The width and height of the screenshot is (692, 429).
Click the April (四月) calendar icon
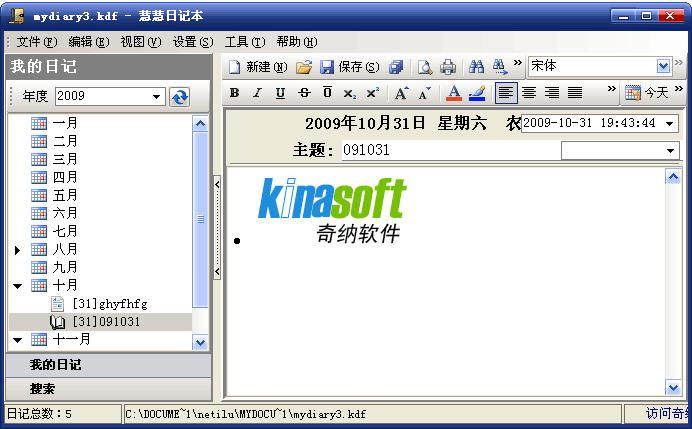pyautogui.click(x=39, y=177)
